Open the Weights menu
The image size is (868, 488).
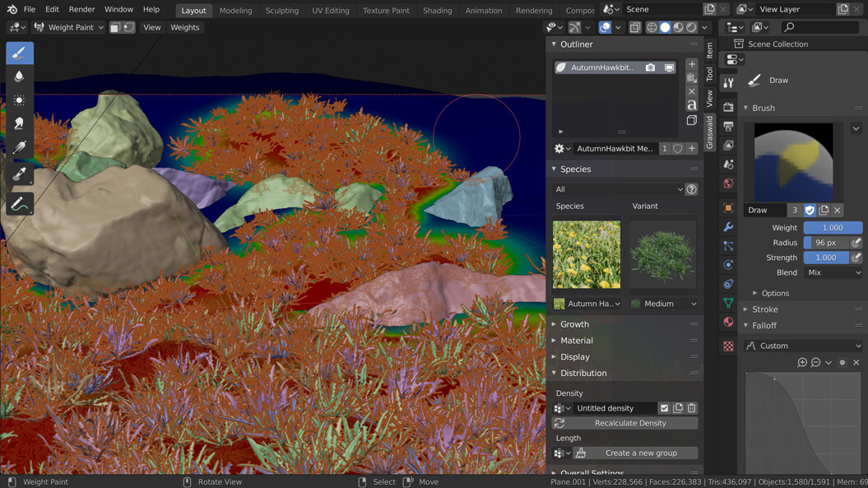[x=184, y=27]
